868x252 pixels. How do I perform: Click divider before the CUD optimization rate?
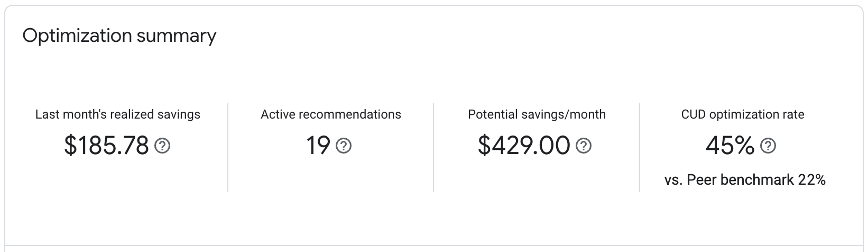pos(640,147)
